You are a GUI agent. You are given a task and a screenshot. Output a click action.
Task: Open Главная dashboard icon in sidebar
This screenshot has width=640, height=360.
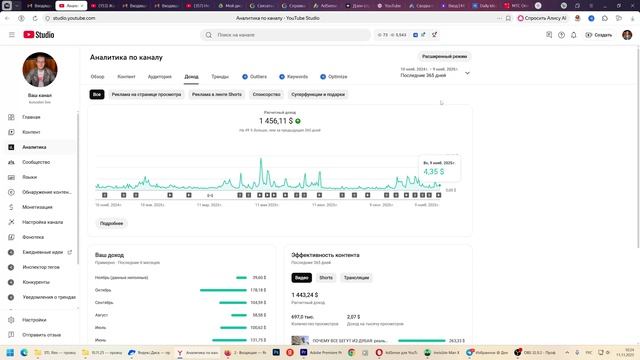[11, 117]
